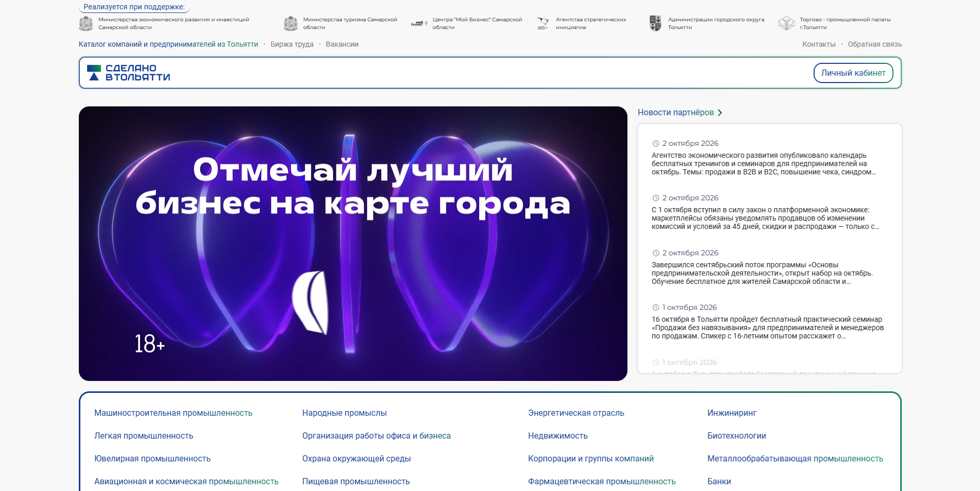Open the Личный кабинет button
Viewport: 980px width, 491px height.
tap(853, 73)
